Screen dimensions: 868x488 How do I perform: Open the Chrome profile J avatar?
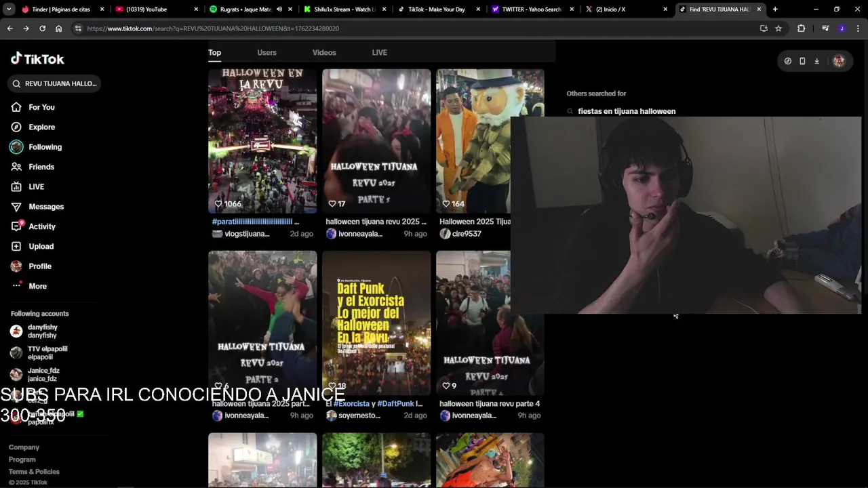(842, 28)
